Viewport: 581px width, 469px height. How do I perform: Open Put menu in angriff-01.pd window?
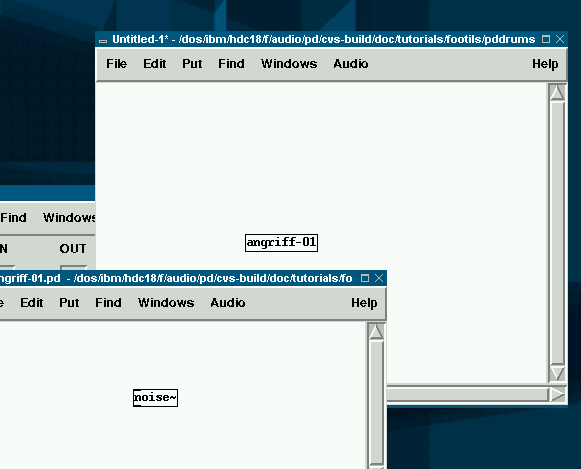pyautogui.click(x=69, y=303)
